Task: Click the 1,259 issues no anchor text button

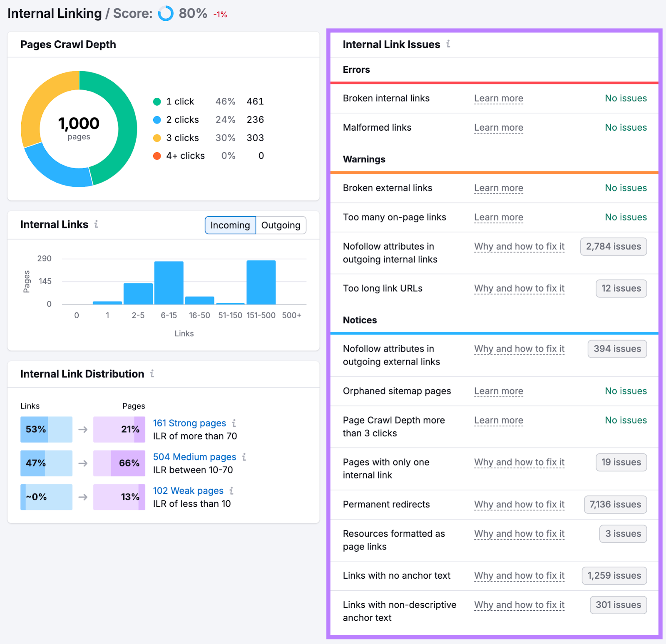Action: click(614, 575)
